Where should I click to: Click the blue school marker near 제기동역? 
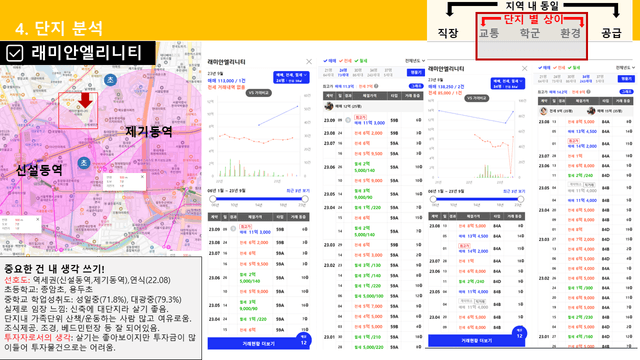110,80
